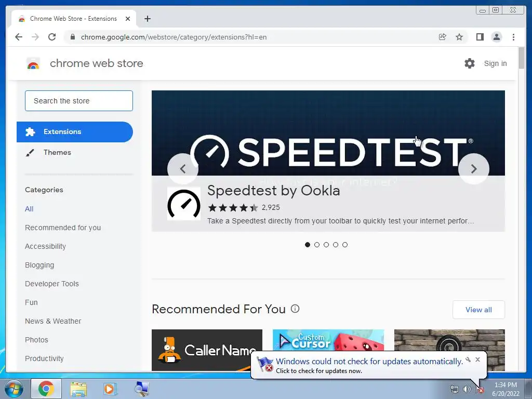Open the Windows Start menu

[14, 389]
